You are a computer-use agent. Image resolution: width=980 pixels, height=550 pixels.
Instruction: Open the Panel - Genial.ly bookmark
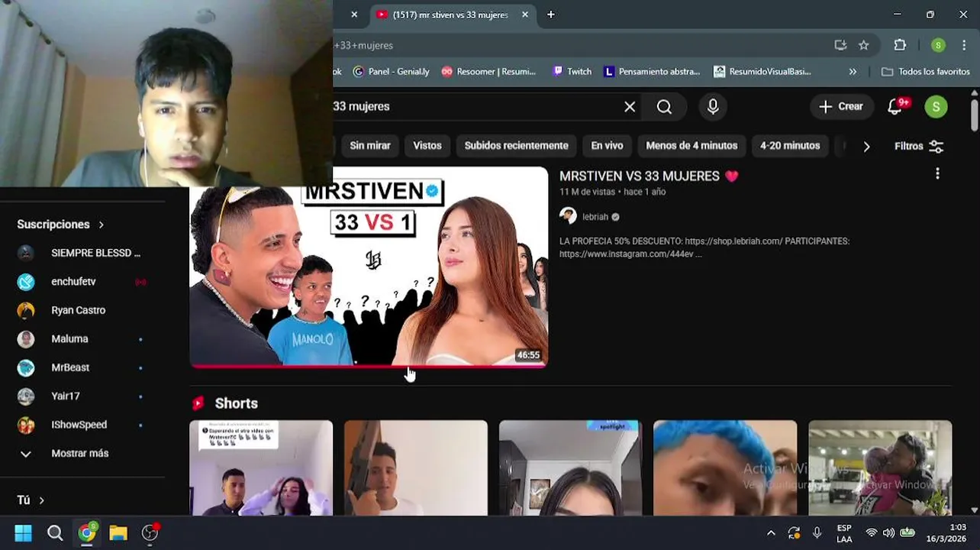[392, 72]
